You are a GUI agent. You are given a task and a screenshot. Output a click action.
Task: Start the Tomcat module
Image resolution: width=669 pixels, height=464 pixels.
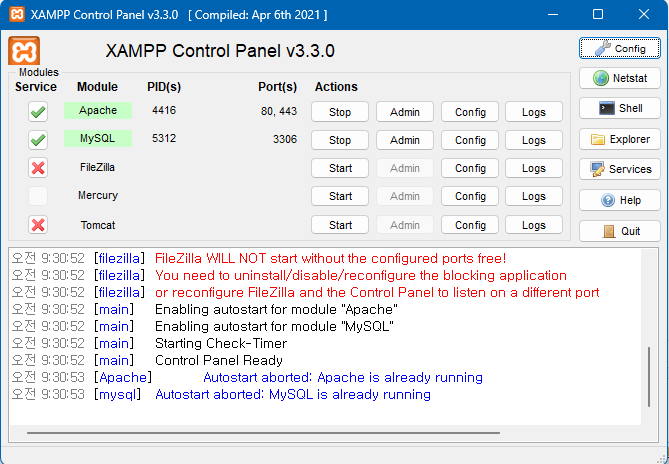coord(340,225)
